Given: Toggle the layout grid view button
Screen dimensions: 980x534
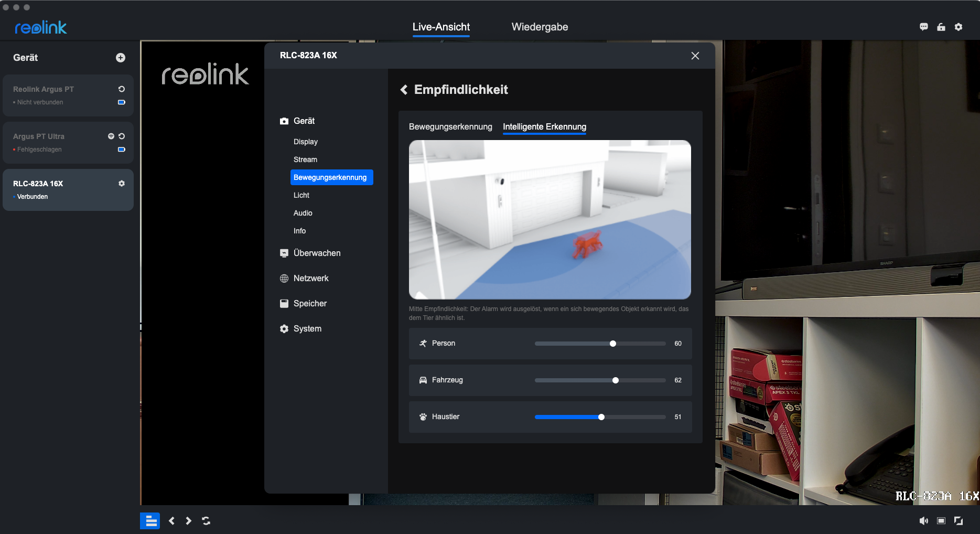Looking at the screenshot, I should [x=150, y=521].
